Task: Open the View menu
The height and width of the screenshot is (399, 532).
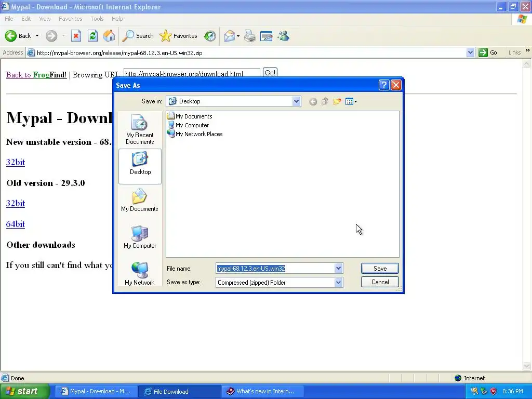Action: (45, 19)
